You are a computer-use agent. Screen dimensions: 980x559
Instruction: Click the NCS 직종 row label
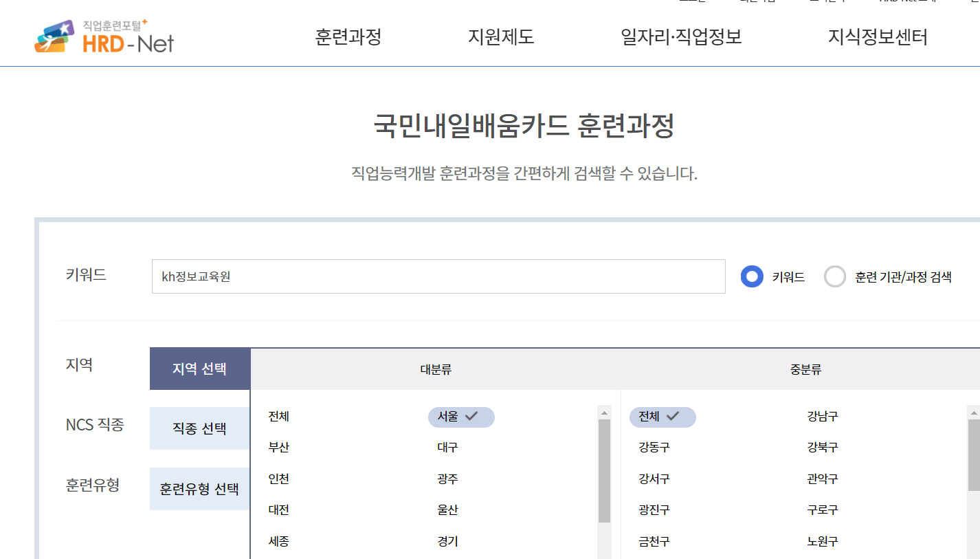(95, 425)
